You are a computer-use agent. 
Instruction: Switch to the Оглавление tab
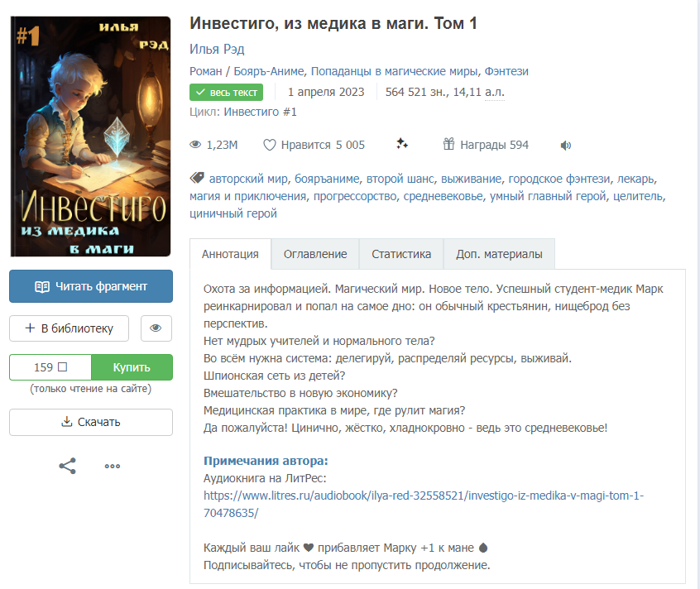click(315, 254)
